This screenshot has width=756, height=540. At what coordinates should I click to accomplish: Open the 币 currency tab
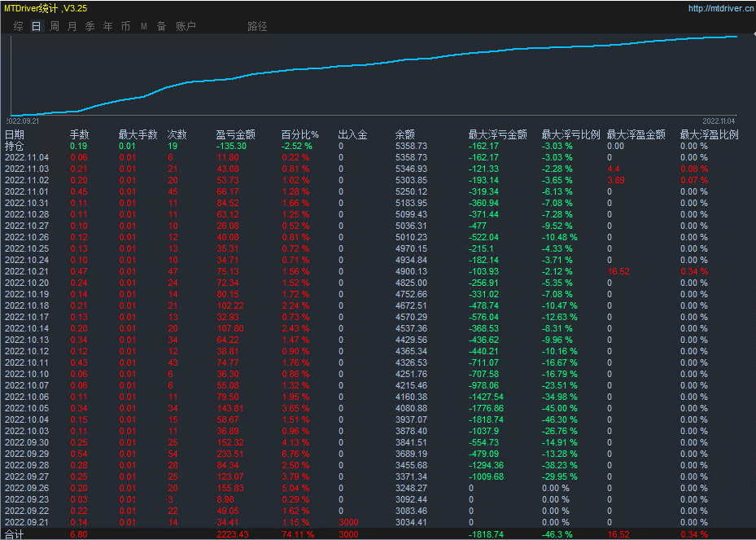coord(125,26)
